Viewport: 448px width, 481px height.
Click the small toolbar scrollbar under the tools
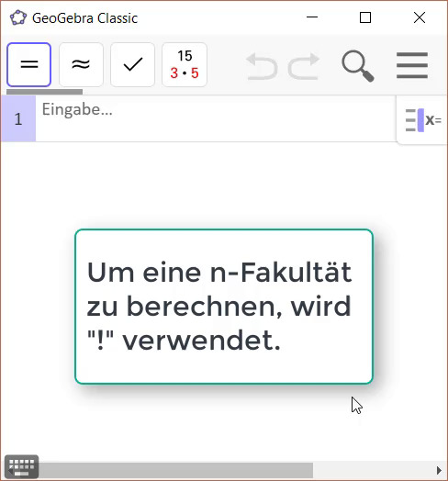point(44,92)
